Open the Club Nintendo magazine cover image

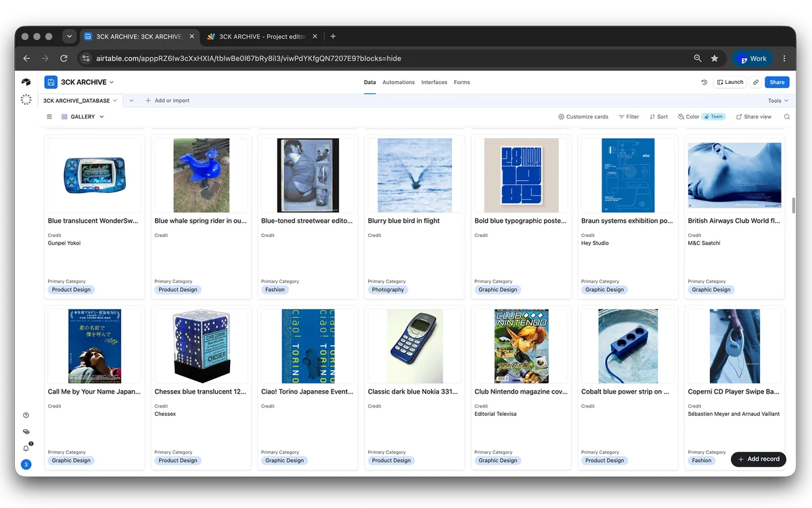[x=521, y=346]
